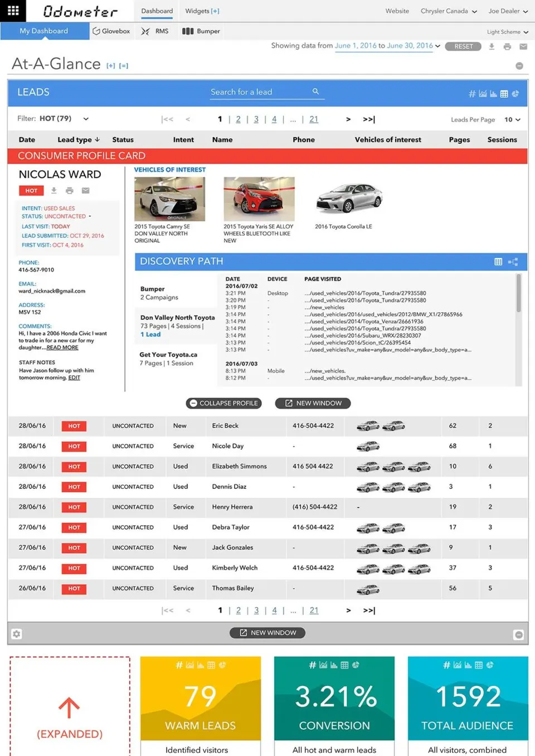The image size is (535, 756).
Task: Switch to the Glovebox tab
Action: [x=111, y=31]
